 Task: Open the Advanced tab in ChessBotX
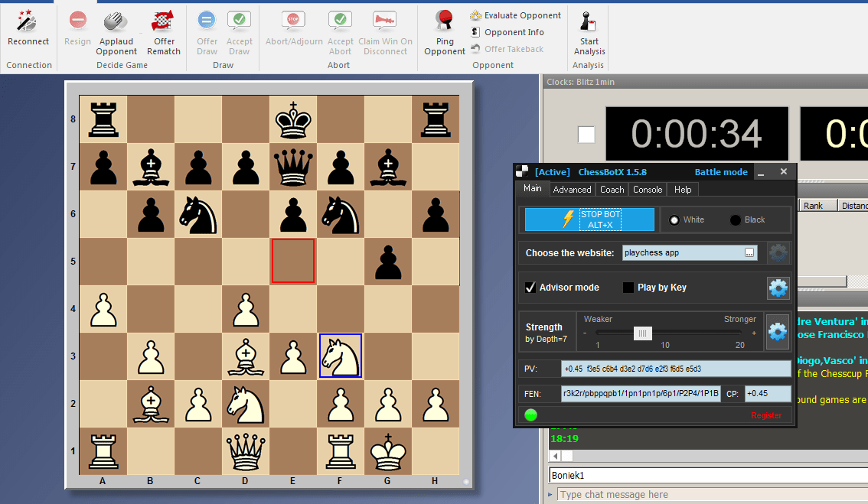[x=572, y=189]
